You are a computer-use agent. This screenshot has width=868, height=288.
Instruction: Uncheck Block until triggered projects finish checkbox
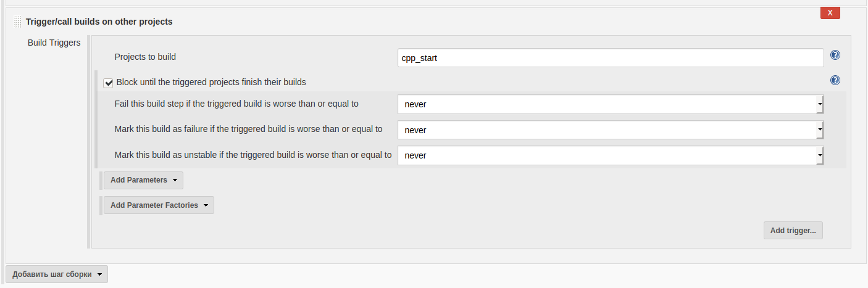[x=109, y=83]
